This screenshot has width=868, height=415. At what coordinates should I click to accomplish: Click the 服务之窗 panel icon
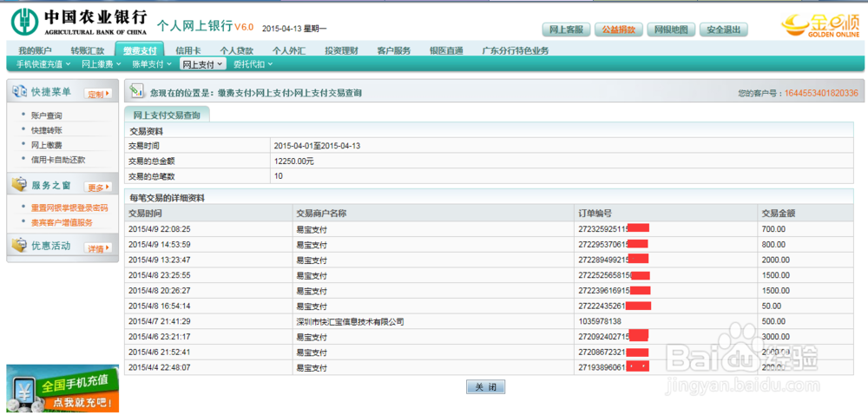[19, 186]
